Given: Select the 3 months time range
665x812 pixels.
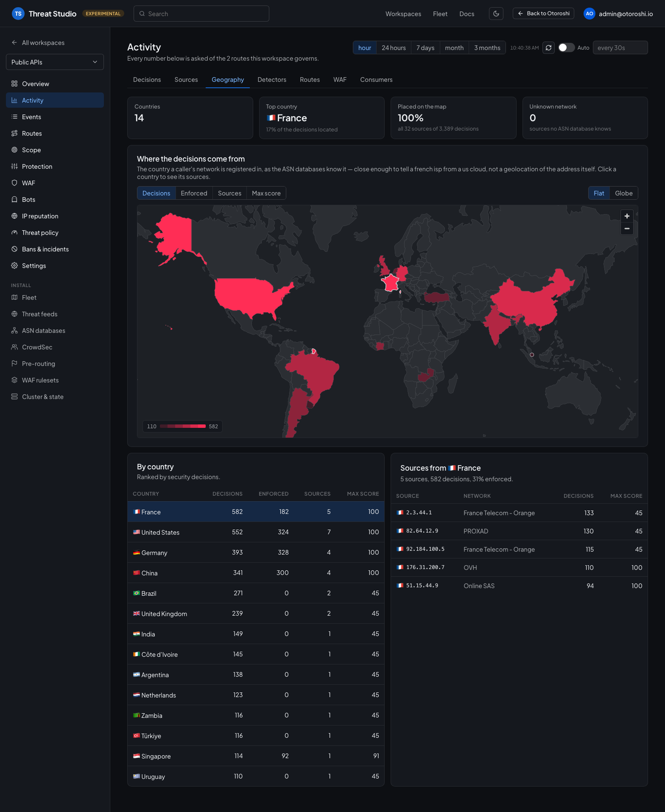Looking at the screenshot, I should tap(487, 48).
